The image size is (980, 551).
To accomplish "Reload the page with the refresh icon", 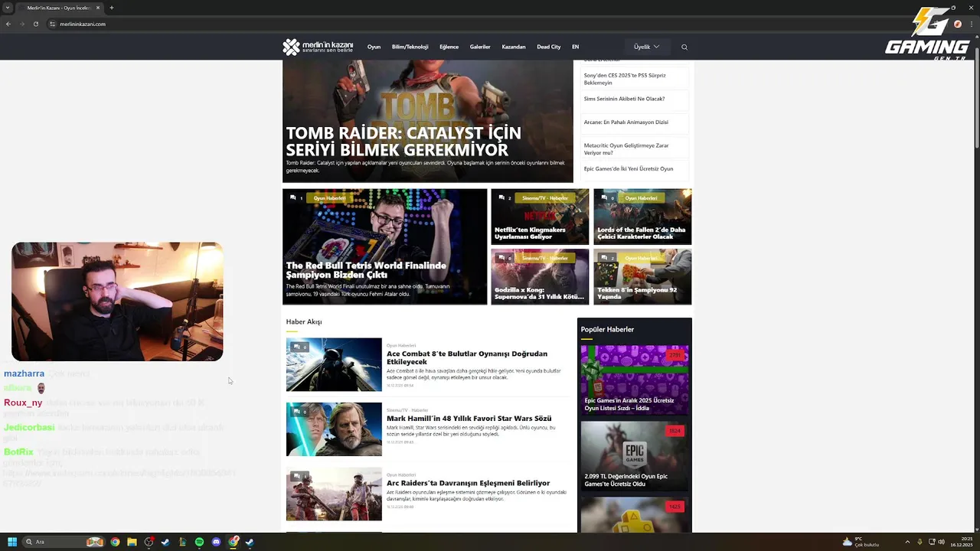I will click(x=35, y=24).
